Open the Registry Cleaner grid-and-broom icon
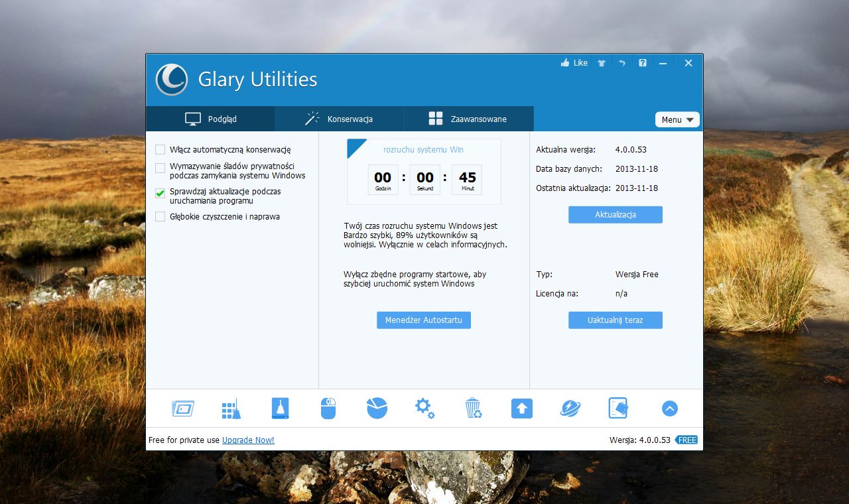Image resolution: width=849 pixels, height=504 pixels. coord(231,409)
